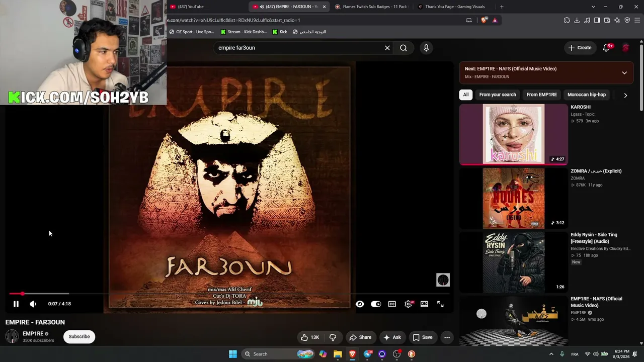
Task: Open the KAROSHI video thumbnail
Action: [514, 134]
